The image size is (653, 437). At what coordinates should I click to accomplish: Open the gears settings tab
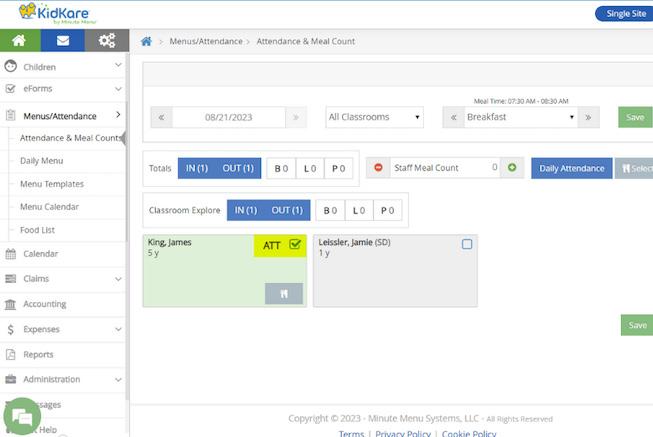tap(107, 40)
